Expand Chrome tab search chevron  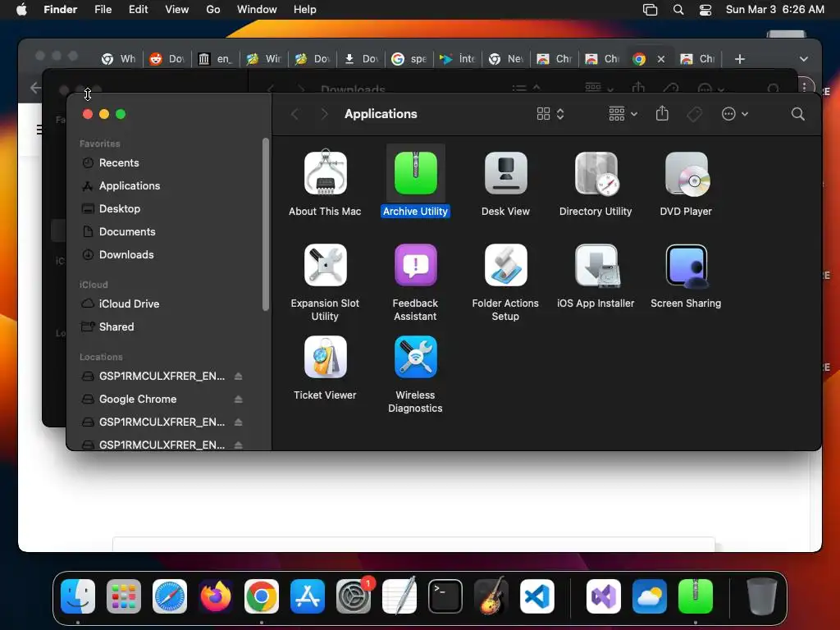click(804, 59)
